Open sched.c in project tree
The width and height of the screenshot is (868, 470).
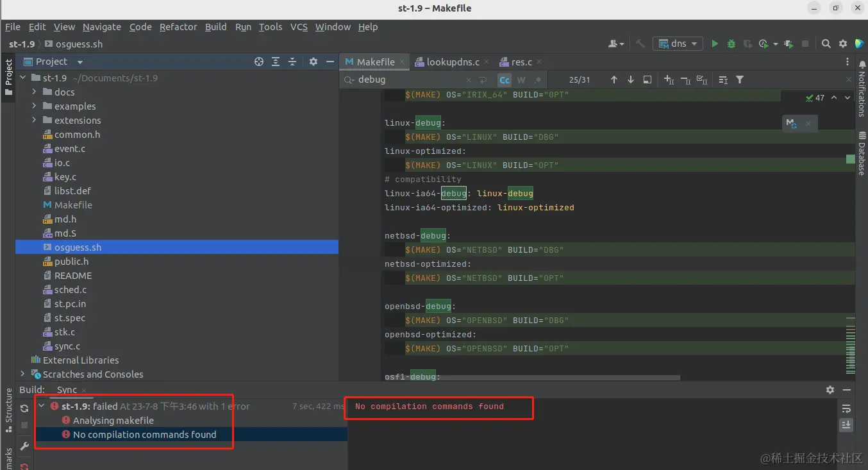pos(71,289)
